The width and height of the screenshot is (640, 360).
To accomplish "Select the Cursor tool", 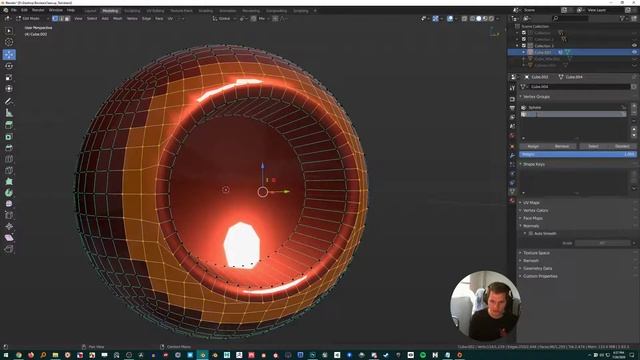I will pos(9,42).
